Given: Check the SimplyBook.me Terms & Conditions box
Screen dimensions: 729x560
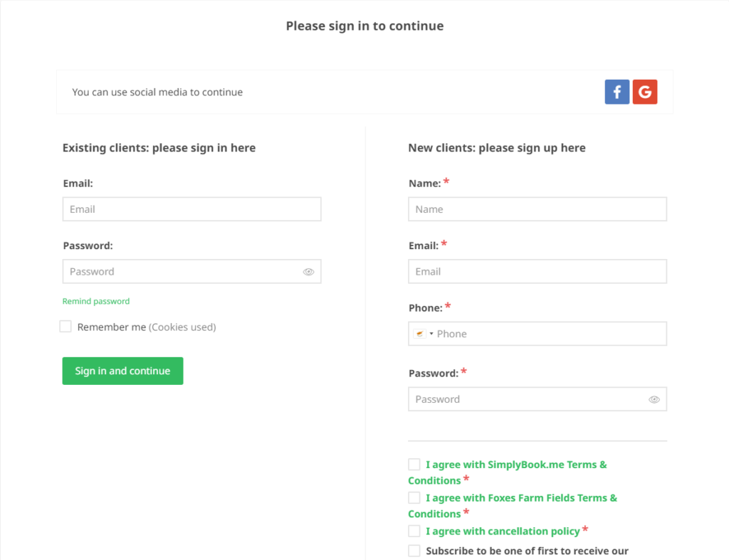Looking at the screenshot, I should (414, 464).
